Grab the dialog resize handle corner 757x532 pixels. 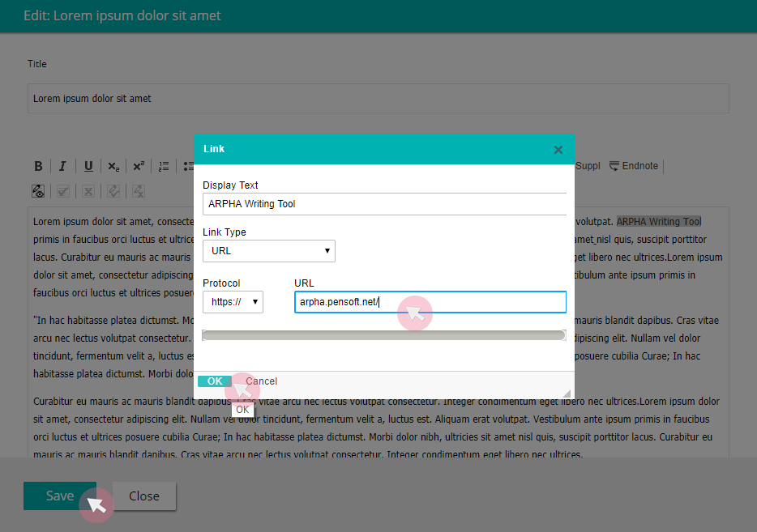point(567,393)
